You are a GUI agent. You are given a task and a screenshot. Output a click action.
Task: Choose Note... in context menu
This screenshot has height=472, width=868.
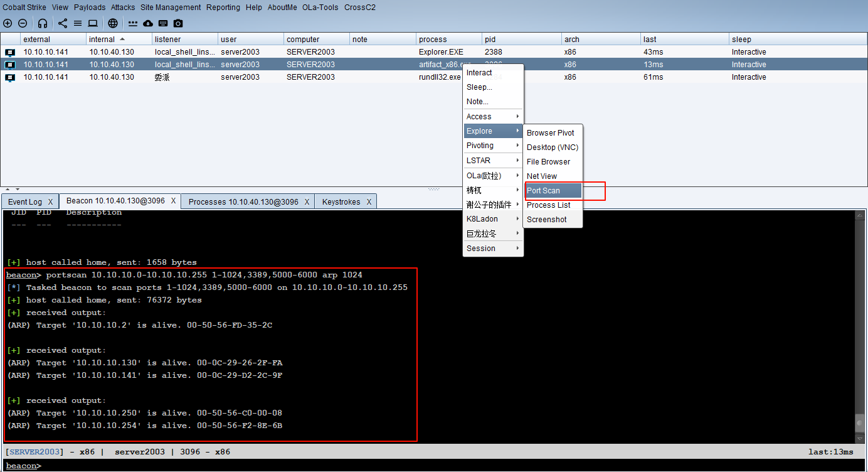[x=493, y=102]
